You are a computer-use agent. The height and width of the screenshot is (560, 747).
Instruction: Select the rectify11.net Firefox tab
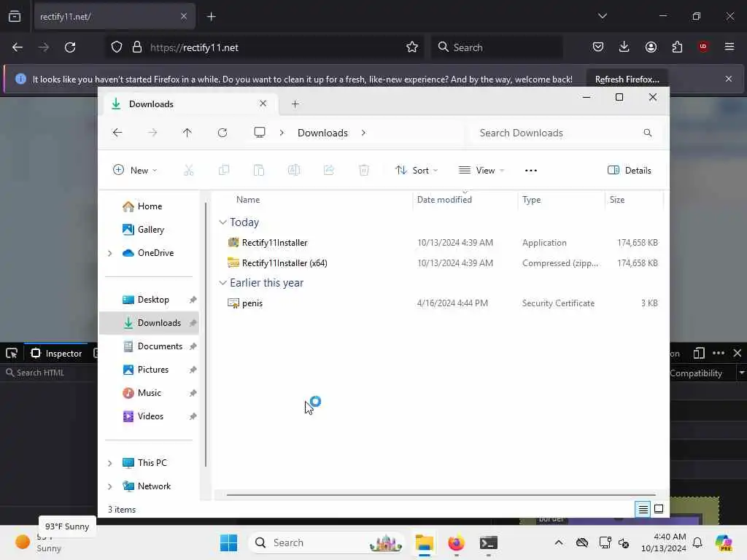click(115, 17)
